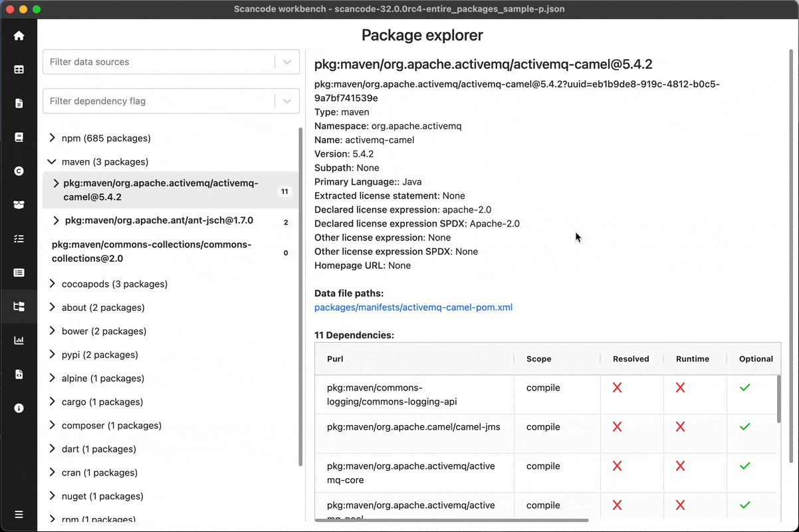Screen dimensions: 799x532
Task: Open the File info document icon
Action: [19, 103]
